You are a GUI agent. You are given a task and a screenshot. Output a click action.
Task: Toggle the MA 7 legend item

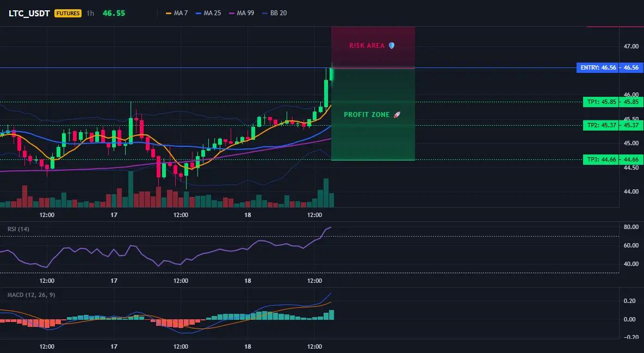[x=177, y=13]
